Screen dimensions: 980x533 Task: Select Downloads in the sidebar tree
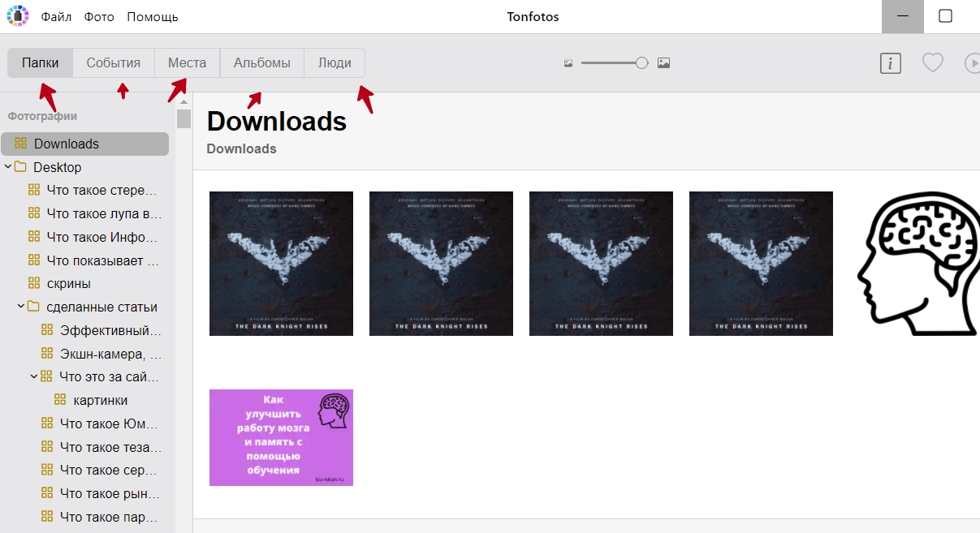(85, 144)
